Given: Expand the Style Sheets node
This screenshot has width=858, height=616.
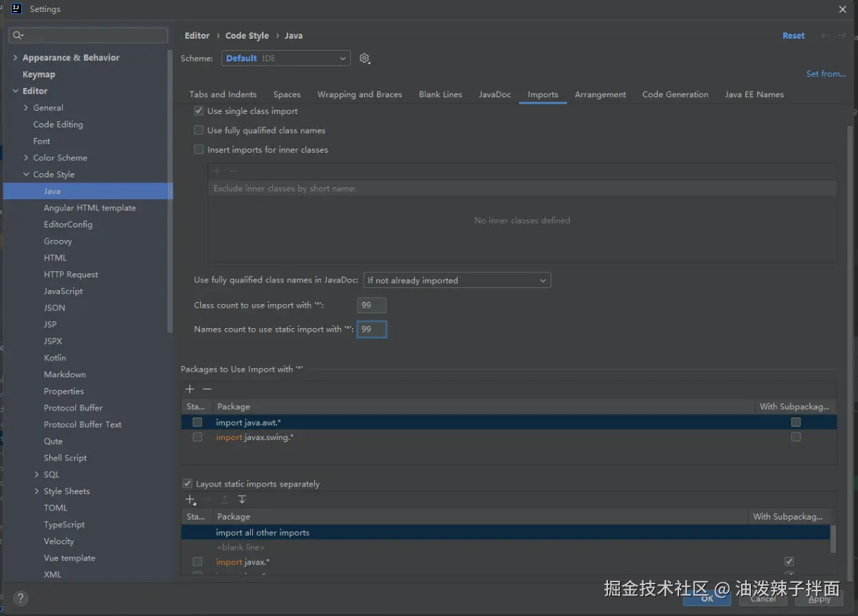Looking at the screenshot, I should click(x=37, y=491).
